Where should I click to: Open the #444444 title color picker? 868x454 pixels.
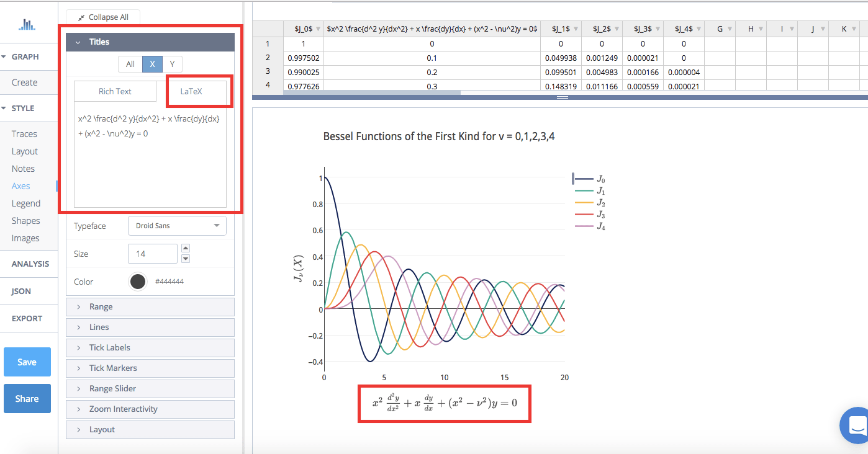pyautogui.click(x=137, y=281)
